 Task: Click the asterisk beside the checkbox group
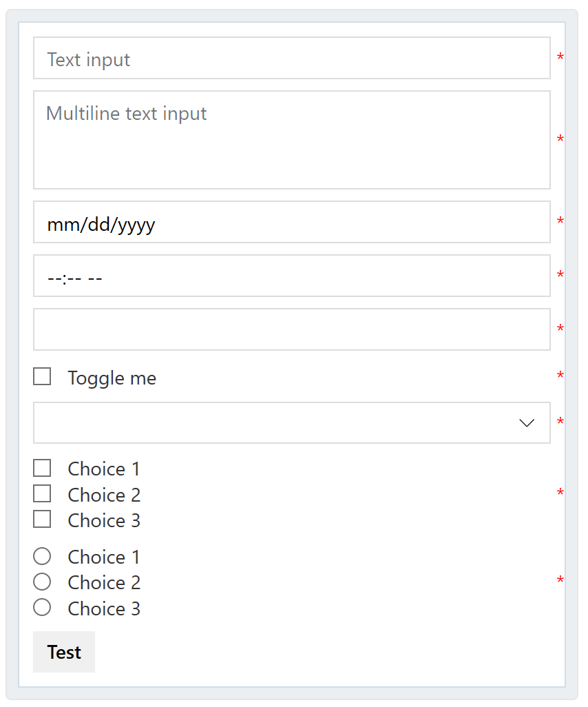coord(560,492)
